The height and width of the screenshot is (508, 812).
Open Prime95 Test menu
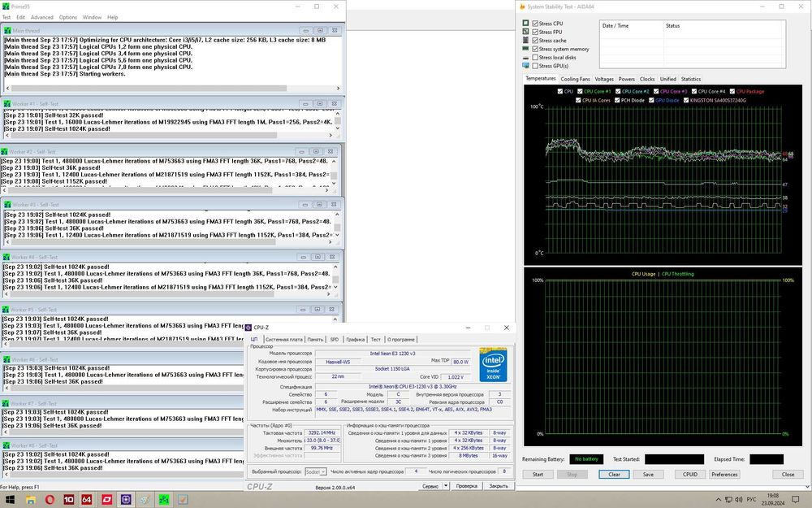click(6, 17)
